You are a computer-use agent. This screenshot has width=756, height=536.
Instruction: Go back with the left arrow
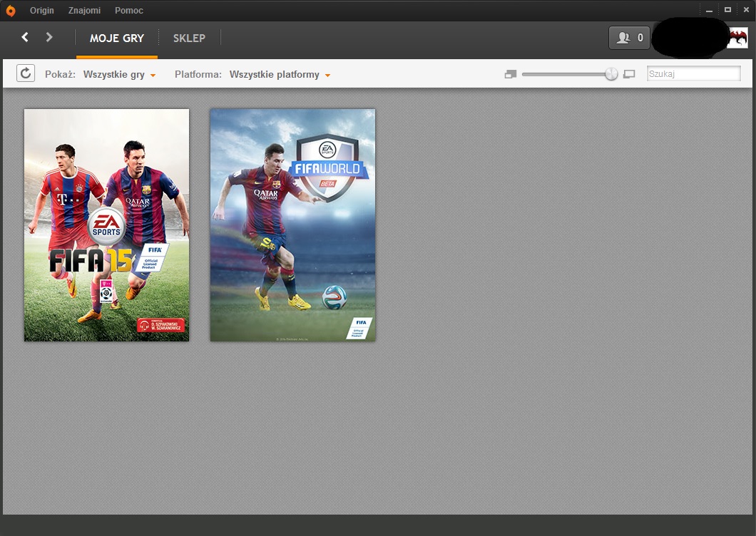[25, 37]
